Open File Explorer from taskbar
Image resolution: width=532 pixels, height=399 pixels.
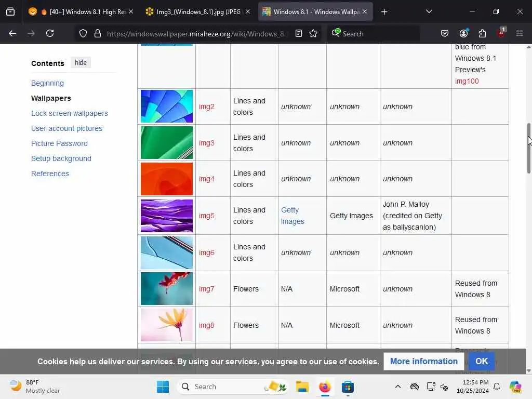[x=302, y=387]
